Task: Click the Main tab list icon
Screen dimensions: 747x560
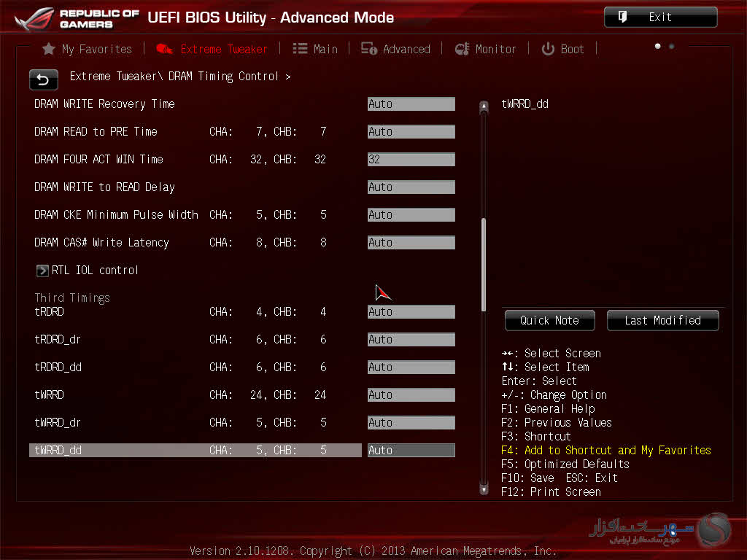Action: [300, 49]
